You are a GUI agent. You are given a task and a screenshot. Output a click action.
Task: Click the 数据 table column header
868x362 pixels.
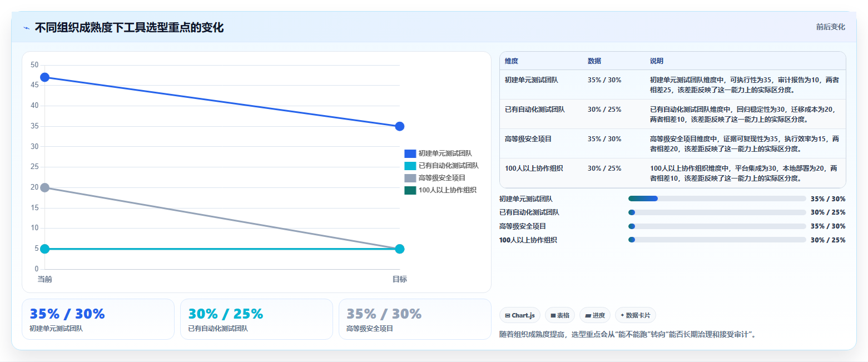(x=594, y=61)
